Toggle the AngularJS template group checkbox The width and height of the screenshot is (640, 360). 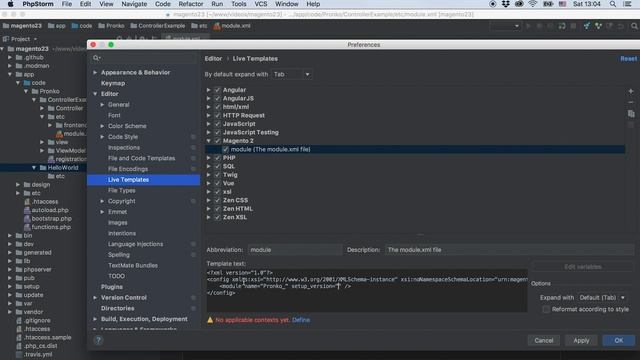(x=218, y=98)
